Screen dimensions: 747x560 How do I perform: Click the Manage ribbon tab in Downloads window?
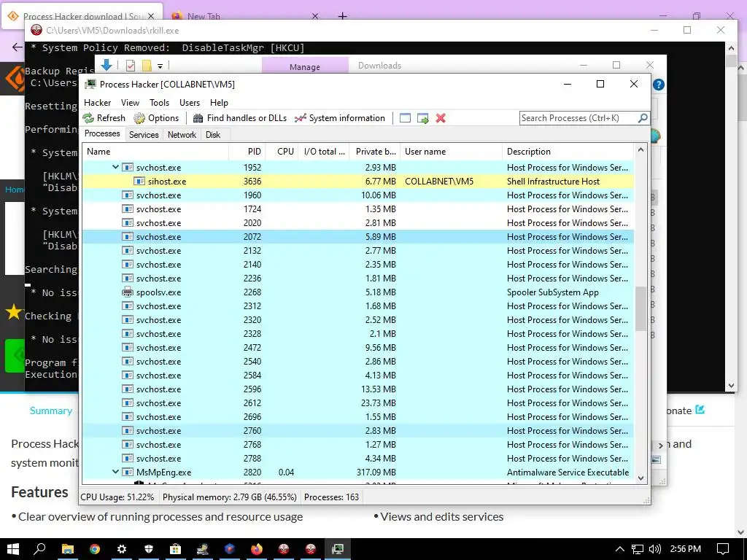(304, 66)
